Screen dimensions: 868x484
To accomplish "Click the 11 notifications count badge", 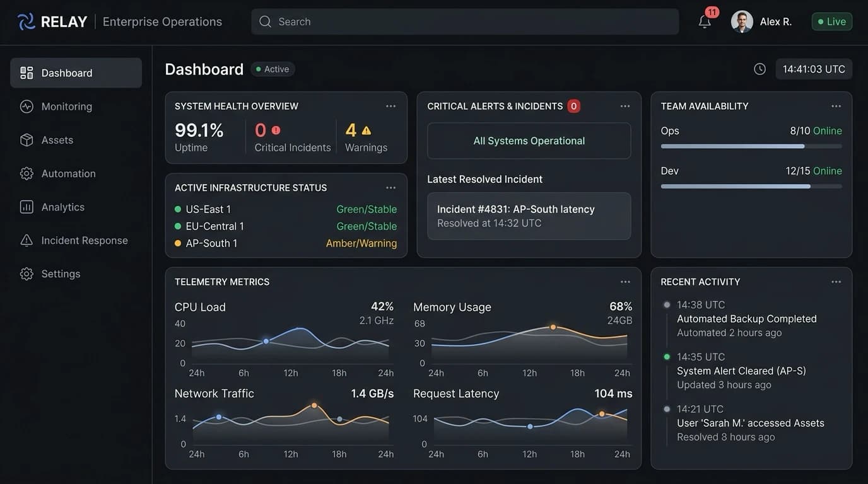I will (x=712, y=12).
